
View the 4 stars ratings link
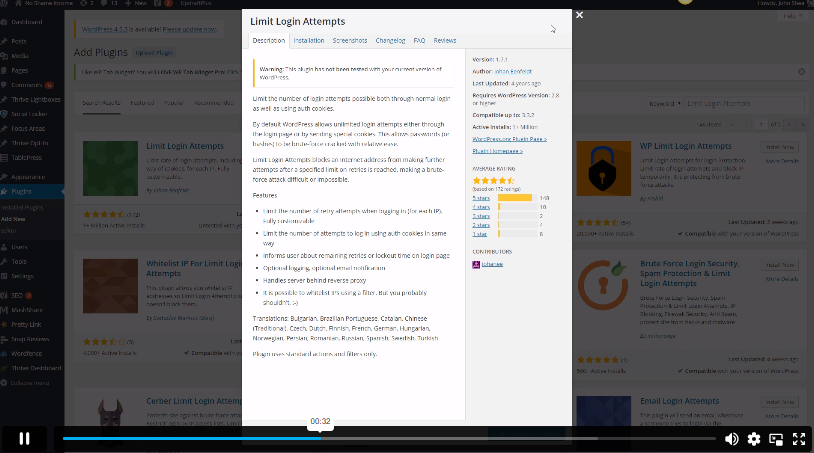point(481,207)
